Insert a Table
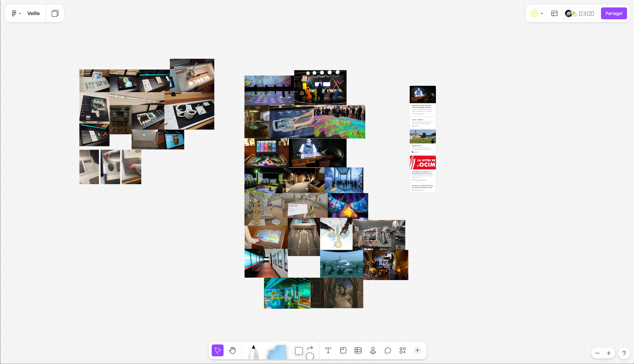Viewport: 634px width, 364px height. click(x=358, y=350)
